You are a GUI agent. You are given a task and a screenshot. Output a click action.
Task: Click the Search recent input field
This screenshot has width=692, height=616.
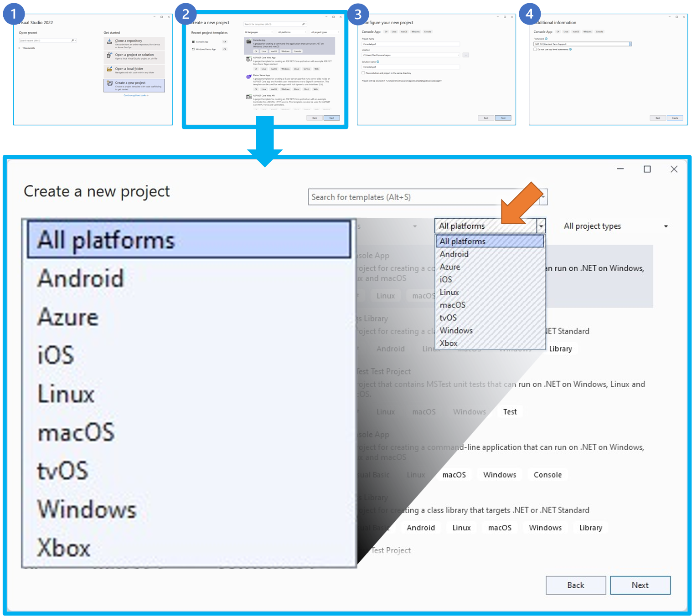pos(47,41)
